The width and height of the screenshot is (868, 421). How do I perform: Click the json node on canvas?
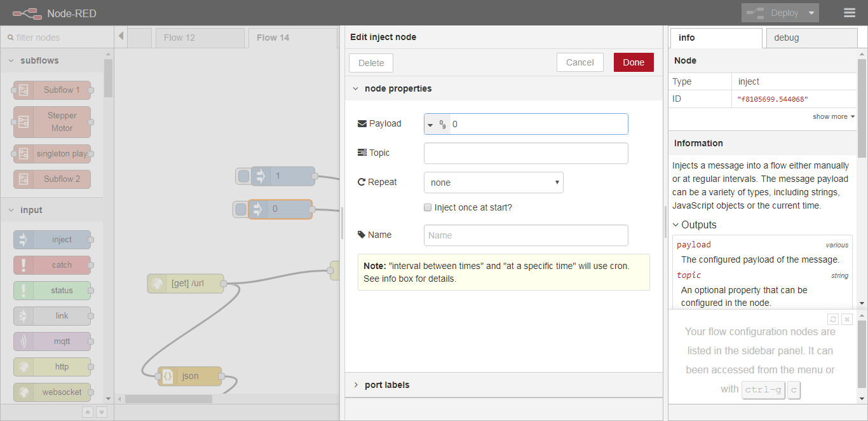tap(189, 376)
